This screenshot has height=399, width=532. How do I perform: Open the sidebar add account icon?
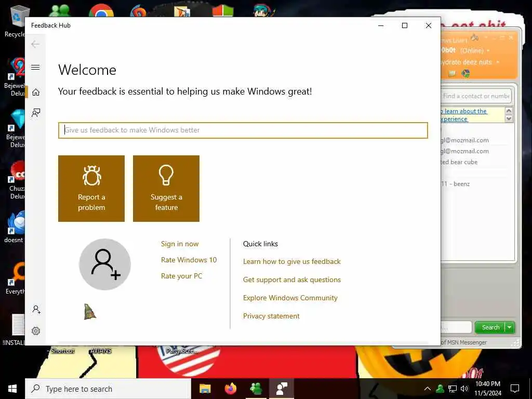[x=36, y=310]
